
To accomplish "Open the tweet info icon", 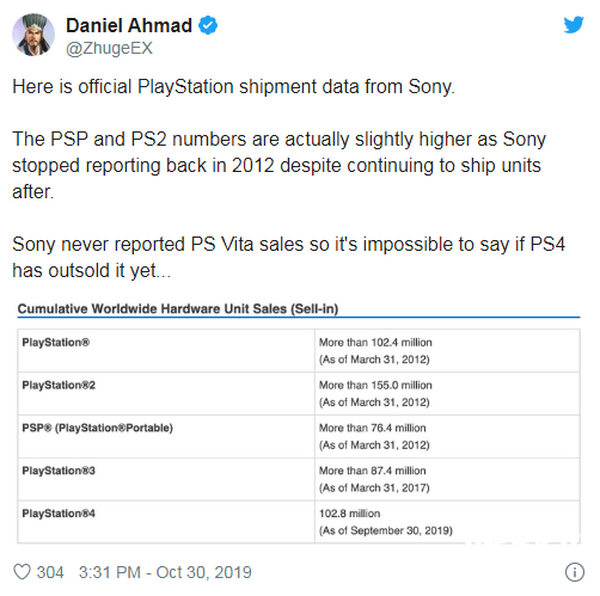I will point(574,572).
